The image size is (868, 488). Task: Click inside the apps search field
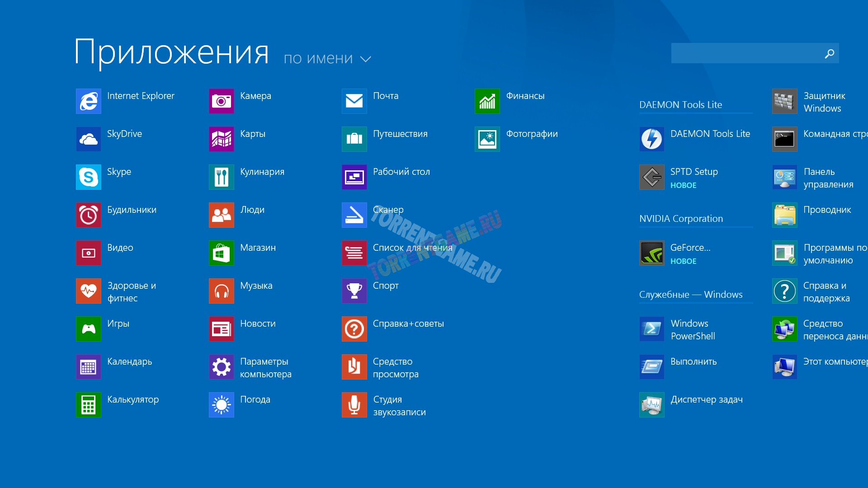pos(746,54)
